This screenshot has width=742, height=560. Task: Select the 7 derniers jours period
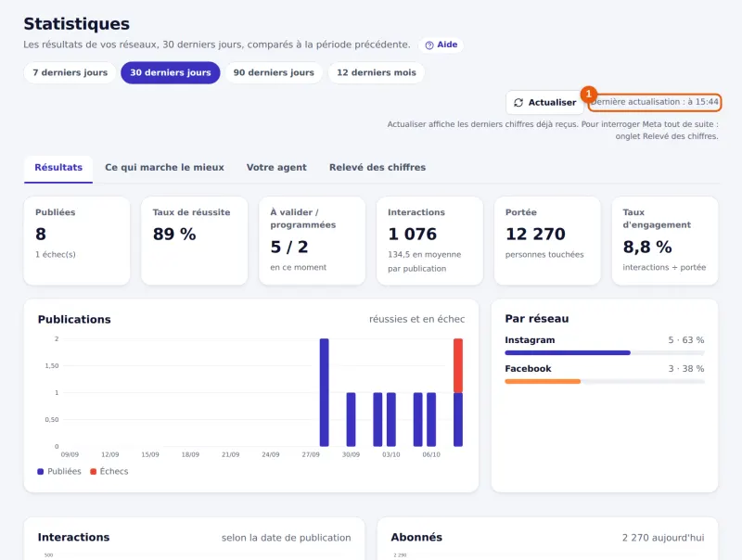(x=70, y=73)
